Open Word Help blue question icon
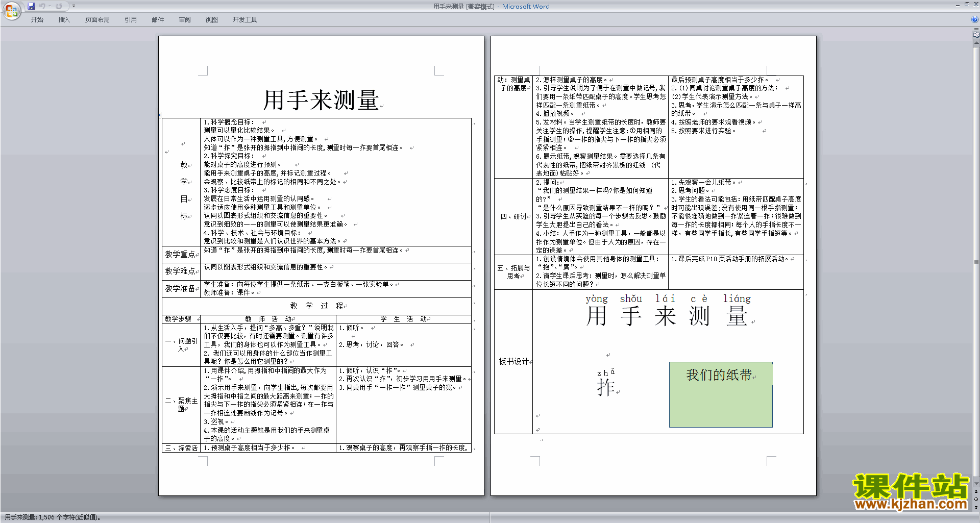Screen dimensions: 980x523 pyautogui.click(x=975, y=19)
